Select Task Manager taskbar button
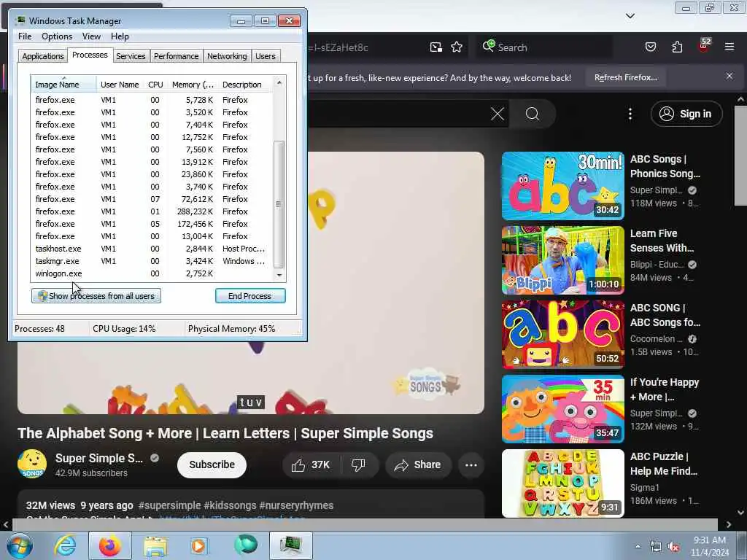 pos(290,545)
